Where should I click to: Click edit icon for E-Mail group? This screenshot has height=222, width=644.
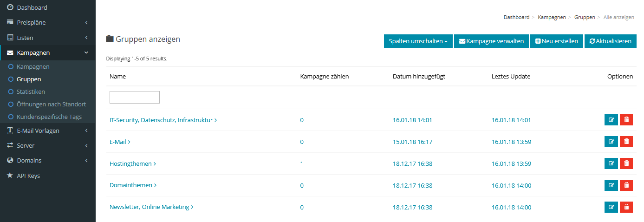pos(611,142)
